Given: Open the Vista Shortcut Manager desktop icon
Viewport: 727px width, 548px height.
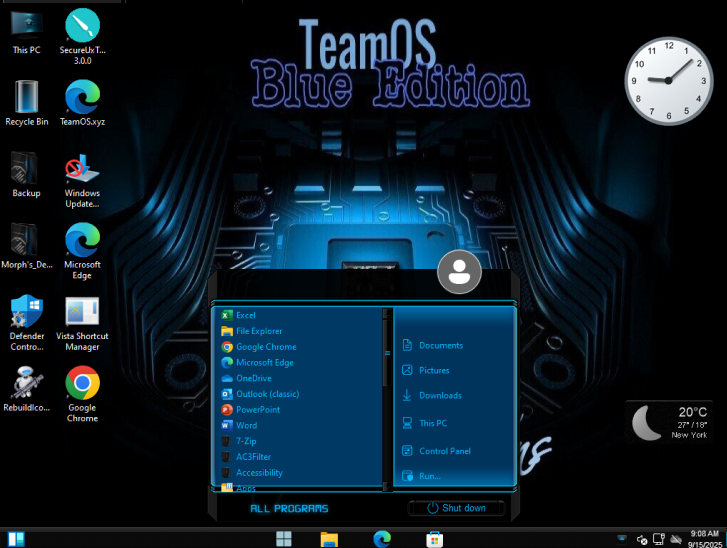Looking at the screenshot, I should tap(82, 324).
